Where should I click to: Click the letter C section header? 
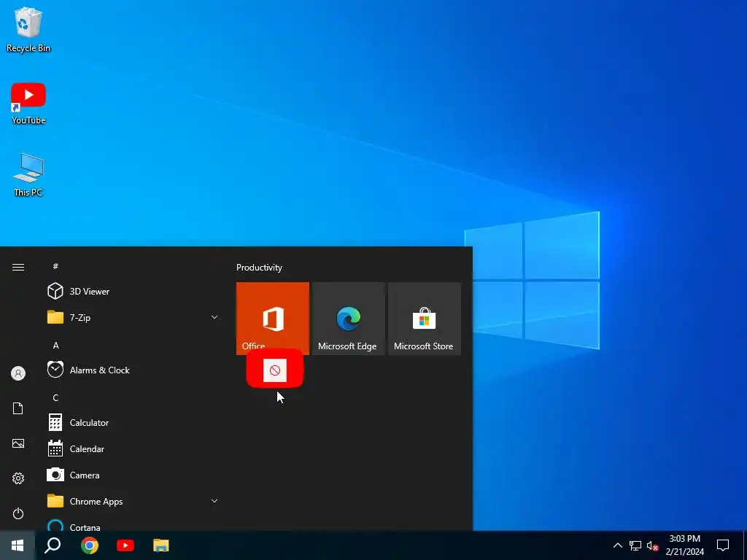click(55, 397)
